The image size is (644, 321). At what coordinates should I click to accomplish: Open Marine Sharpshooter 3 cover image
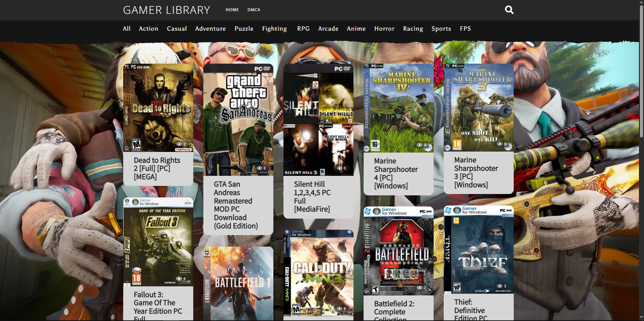click(479, 107)
